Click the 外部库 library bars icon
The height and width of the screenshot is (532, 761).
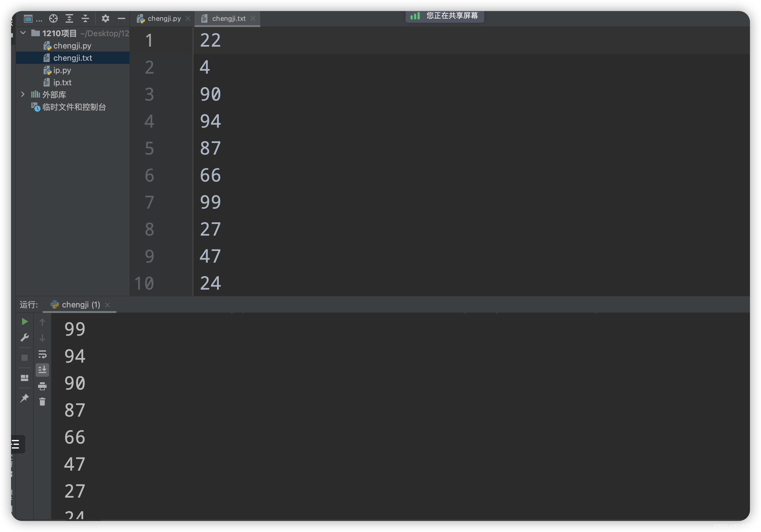(35, 94)
